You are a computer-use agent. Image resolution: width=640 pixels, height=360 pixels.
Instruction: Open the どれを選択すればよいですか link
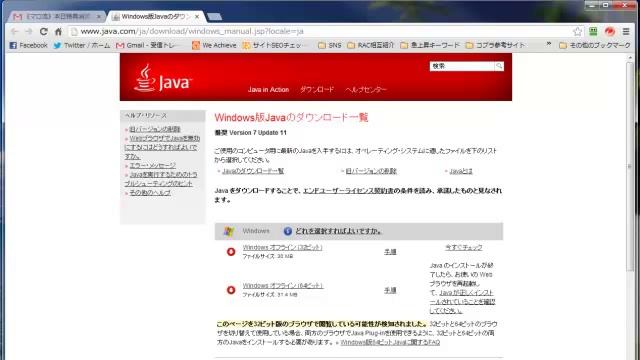(338, 231)
